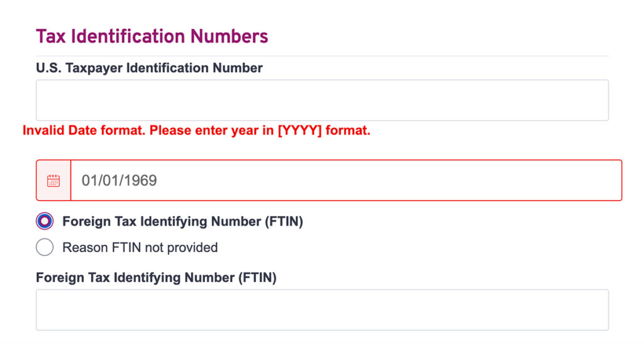Click the divider line under the heading

pos(323,56)
